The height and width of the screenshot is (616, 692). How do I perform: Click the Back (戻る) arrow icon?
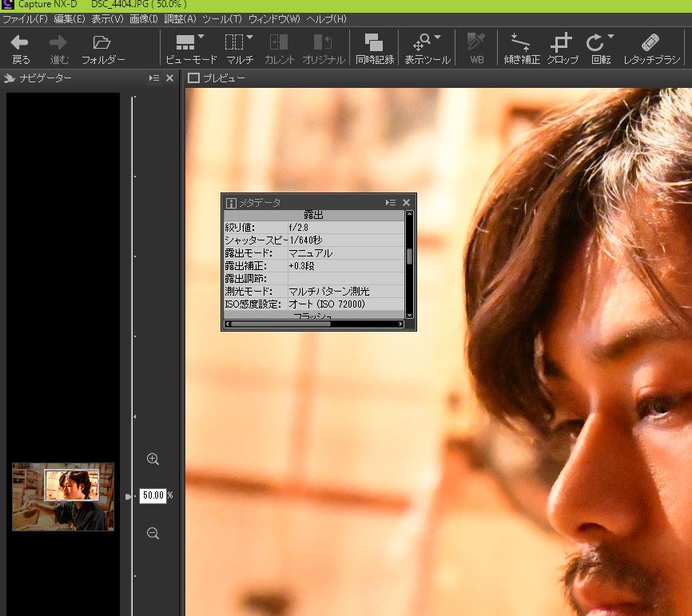[x=20, y=43]
